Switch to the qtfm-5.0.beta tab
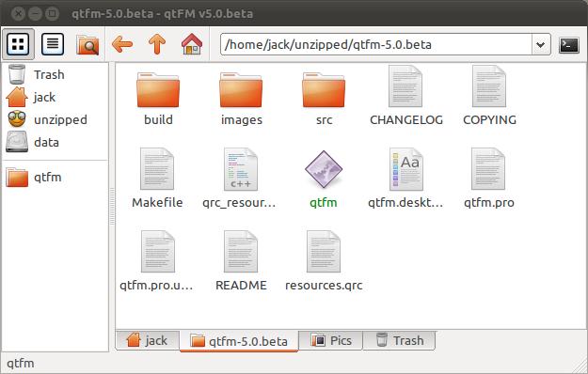 pos(239,341)
